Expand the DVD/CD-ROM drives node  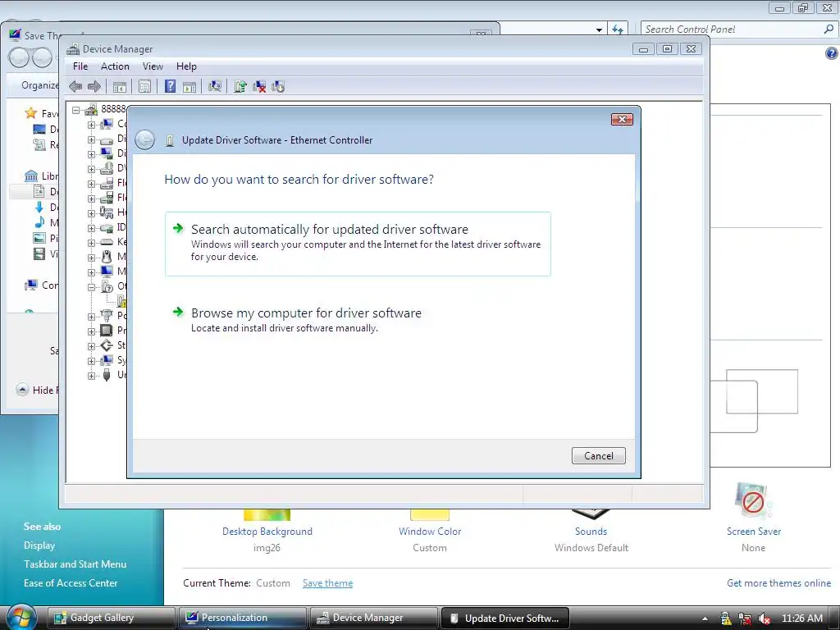pos(91,169)
